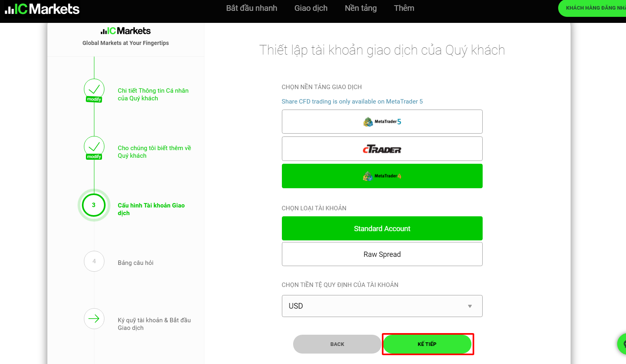
Task: Open the Nền tảng menu
Action: coord(361,8)
